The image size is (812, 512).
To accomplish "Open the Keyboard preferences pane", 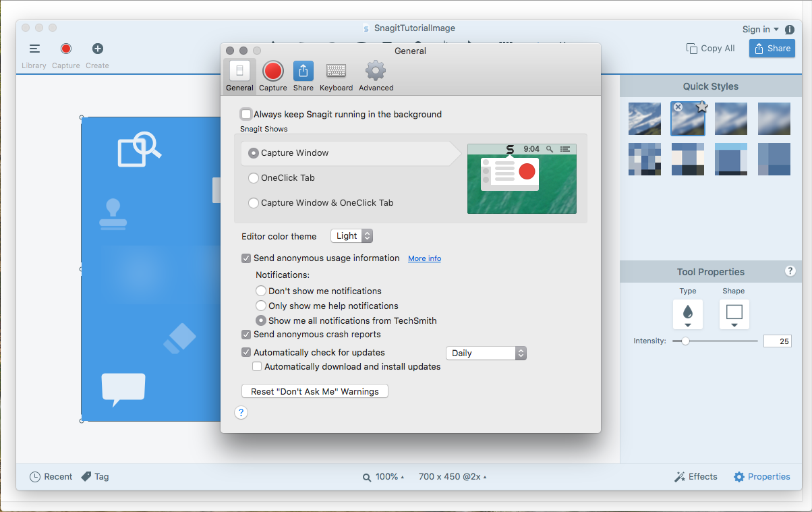I will 336,76.
